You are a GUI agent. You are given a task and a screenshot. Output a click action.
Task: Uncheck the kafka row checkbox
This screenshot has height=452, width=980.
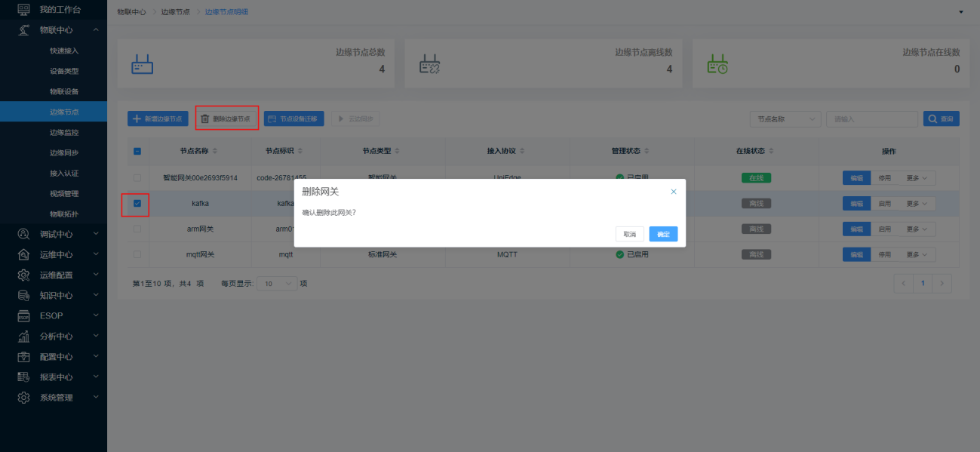137,203
